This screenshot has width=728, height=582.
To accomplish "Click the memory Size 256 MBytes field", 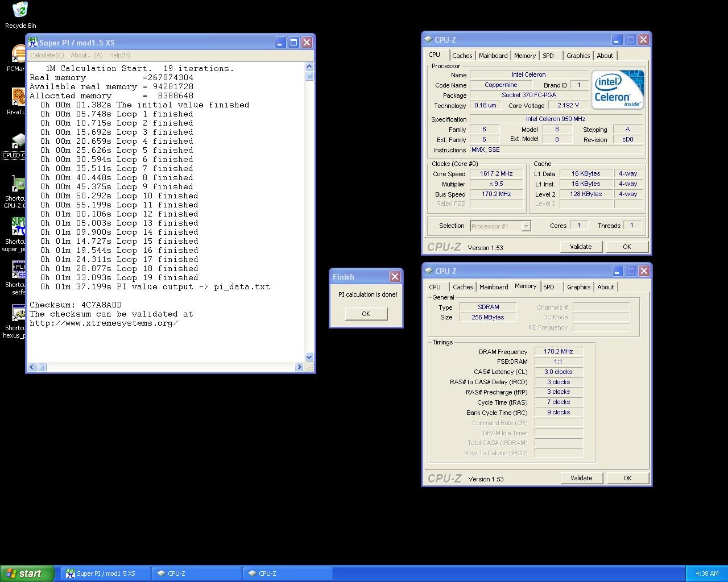I will click(488, 317).
